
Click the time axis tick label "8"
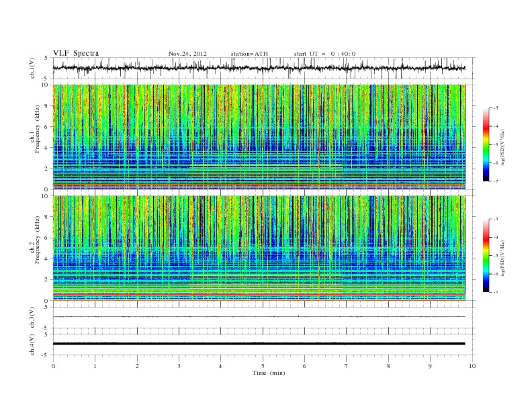click(388, 366)
